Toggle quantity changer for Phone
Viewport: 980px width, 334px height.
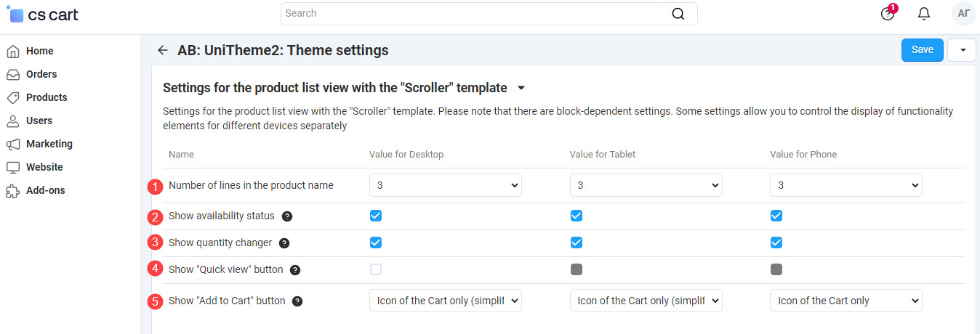(776, 243)
